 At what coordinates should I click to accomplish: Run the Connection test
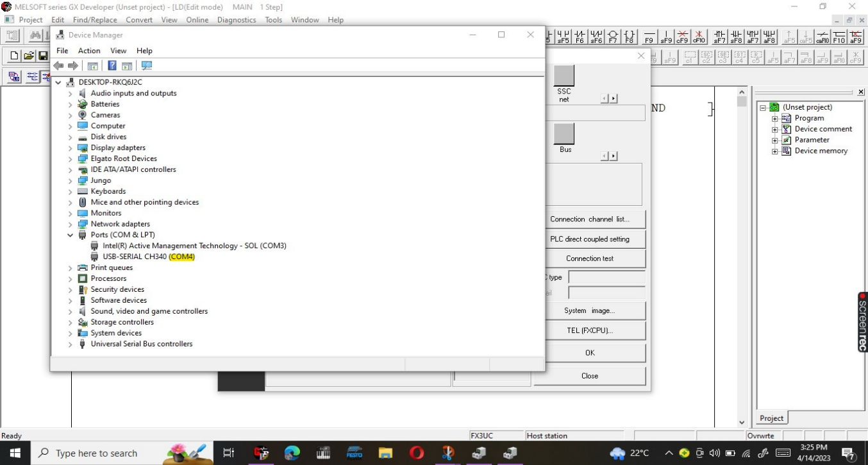click(x=590, y=258)
